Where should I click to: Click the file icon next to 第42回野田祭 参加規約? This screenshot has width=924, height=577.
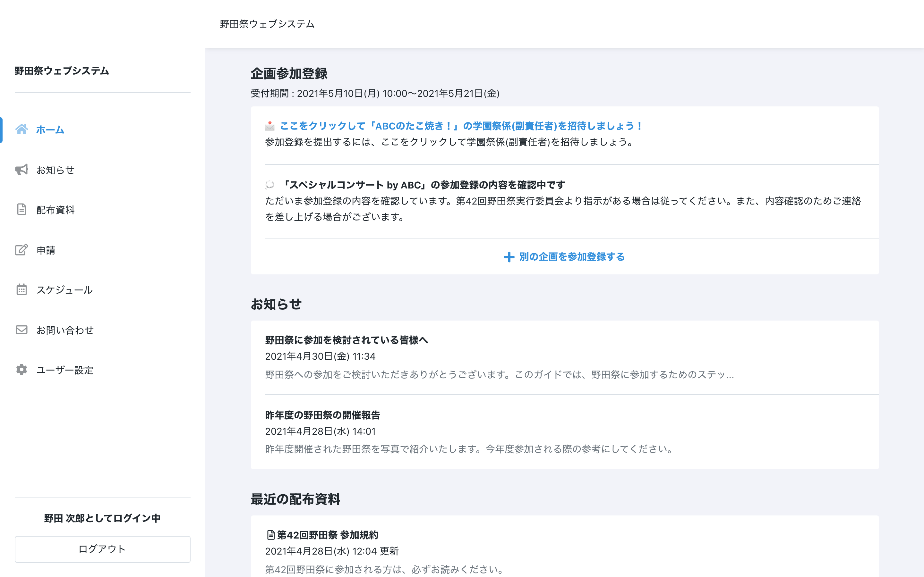point(271,535)
